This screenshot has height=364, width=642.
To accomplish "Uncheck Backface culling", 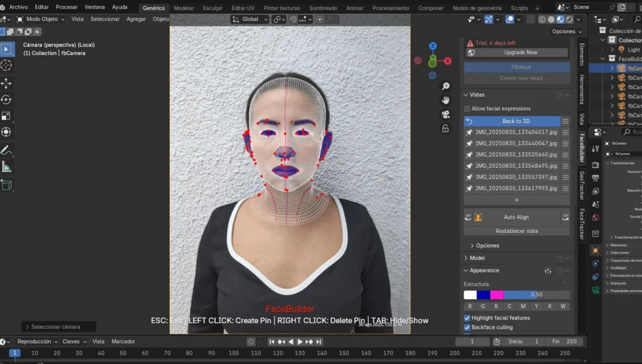I will (467, 327).
